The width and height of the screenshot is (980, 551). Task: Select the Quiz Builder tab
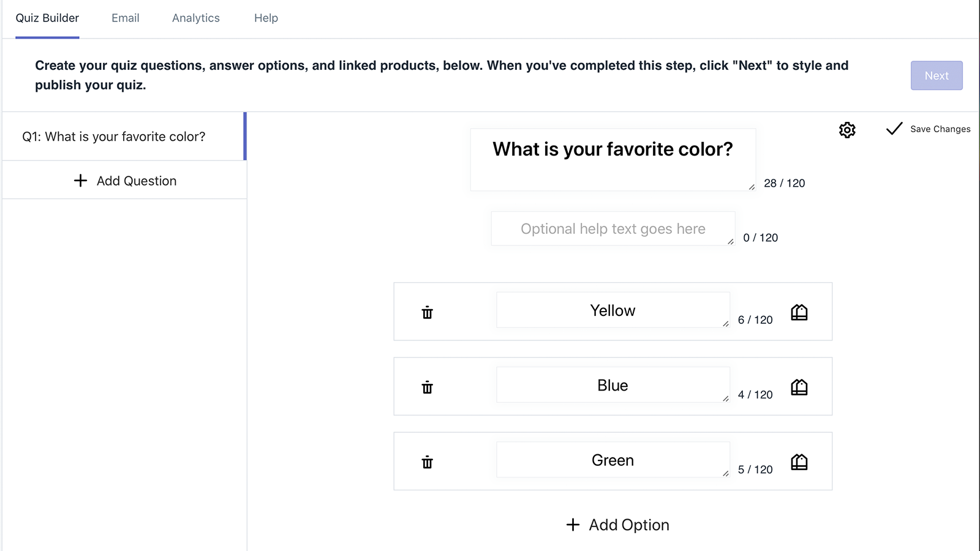pyautogui.click(x=47, y=18)
